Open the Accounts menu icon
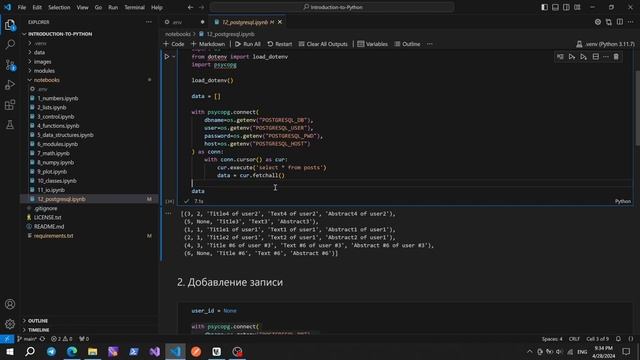640x360 pixels. [x=10, y=304]
